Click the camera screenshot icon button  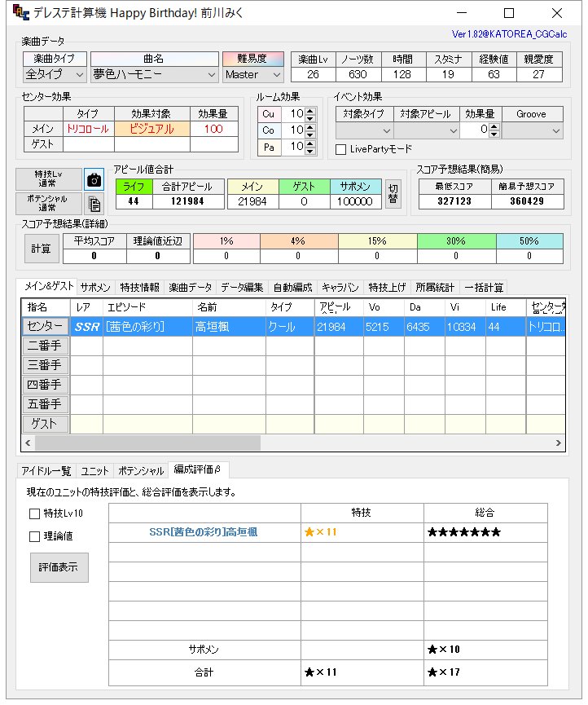point(94,180)
